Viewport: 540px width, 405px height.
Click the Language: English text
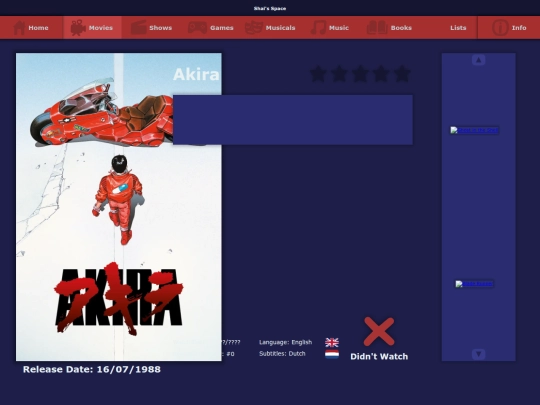pyautogui.click(x=285, y=342)
